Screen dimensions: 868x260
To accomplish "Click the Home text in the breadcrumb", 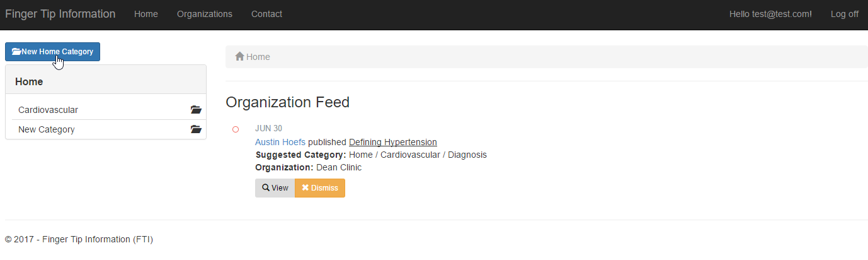I will (258, 57).
